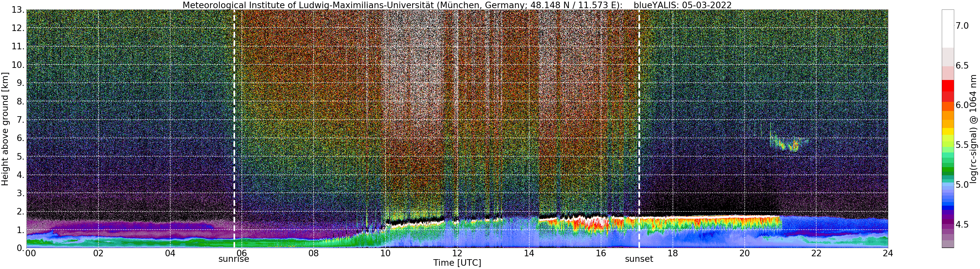Click the y-axis tick label '9.'
980x269 pixels.
coord(21,83)
